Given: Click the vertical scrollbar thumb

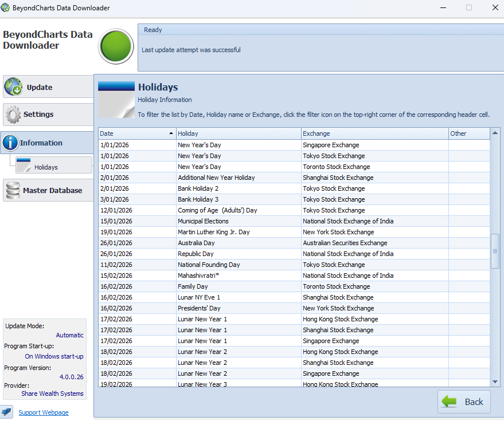Looking at the screenshot, I should click(495, 251).
